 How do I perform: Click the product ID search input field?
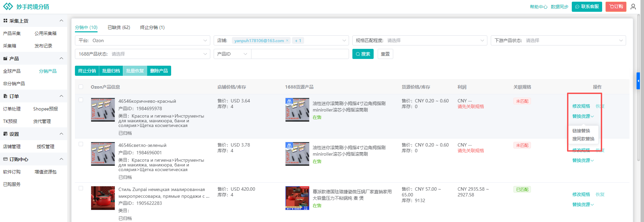pyautogui.click(x=300, y=54)
